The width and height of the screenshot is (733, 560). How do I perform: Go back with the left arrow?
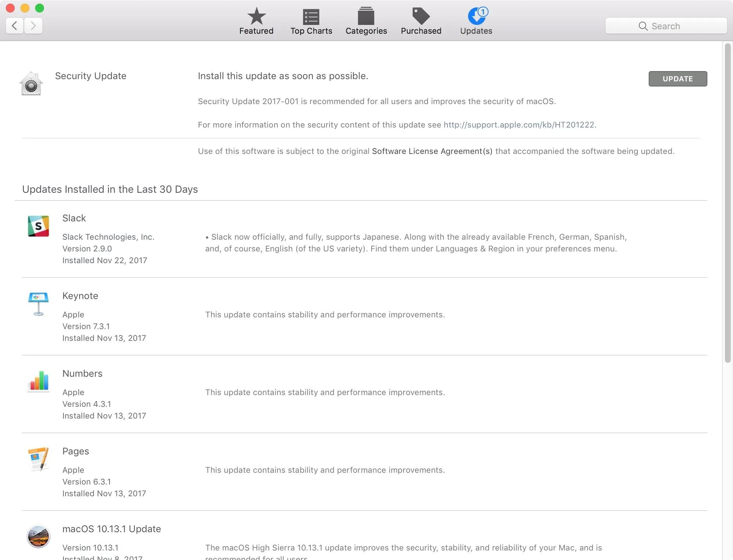pos(15,26)
